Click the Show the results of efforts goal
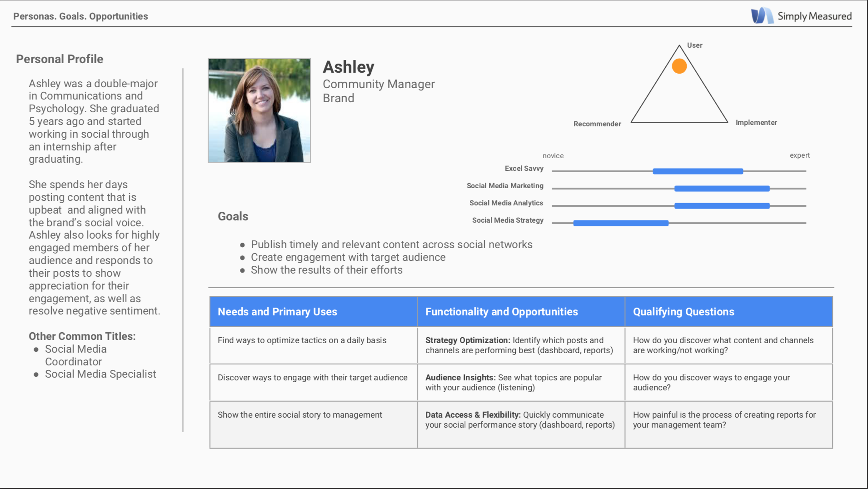The width and height of the screenshot is (868, 489). (327, 270)
